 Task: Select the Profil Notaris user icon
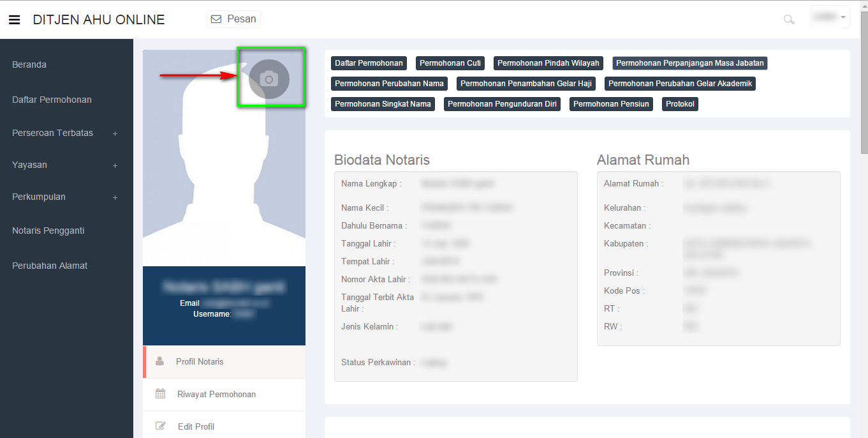pos(160,361)
